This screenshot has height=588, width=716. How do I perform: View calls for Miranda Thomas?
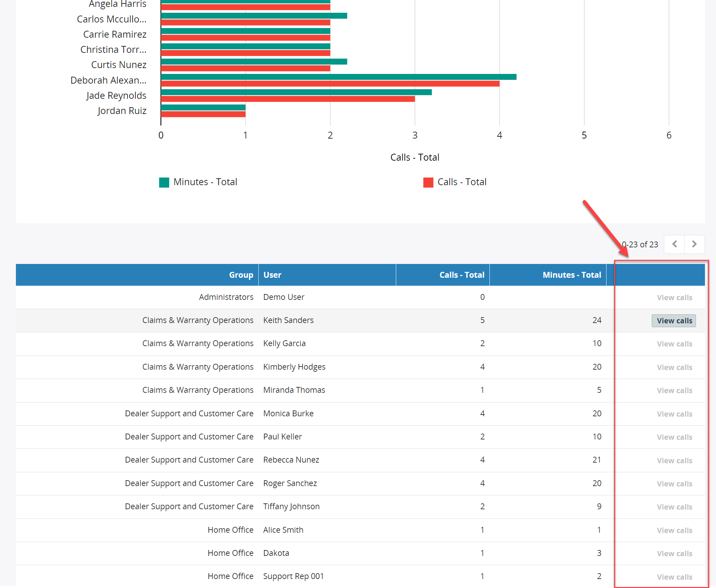pos(674,390)
